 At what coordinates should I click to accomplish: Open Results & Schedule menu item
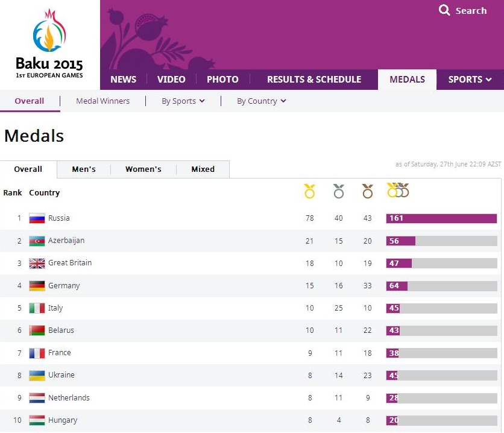pos(314,80)
